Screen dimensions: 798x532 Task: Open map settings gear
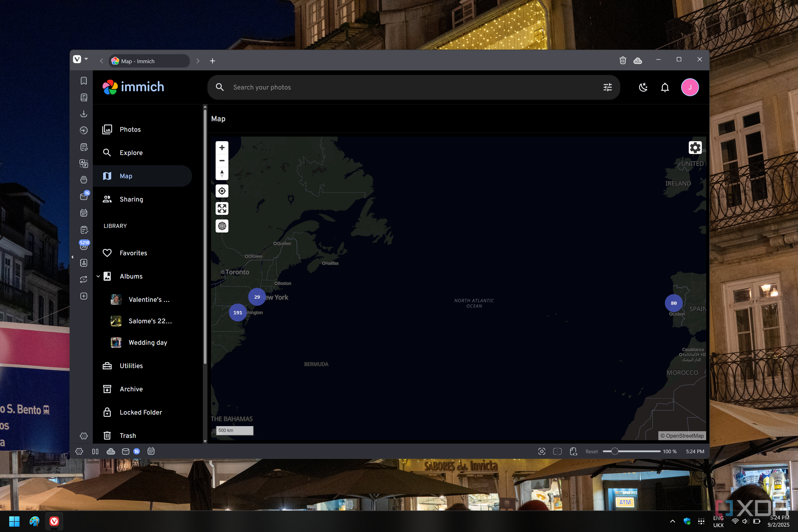[x=695, y=148]
